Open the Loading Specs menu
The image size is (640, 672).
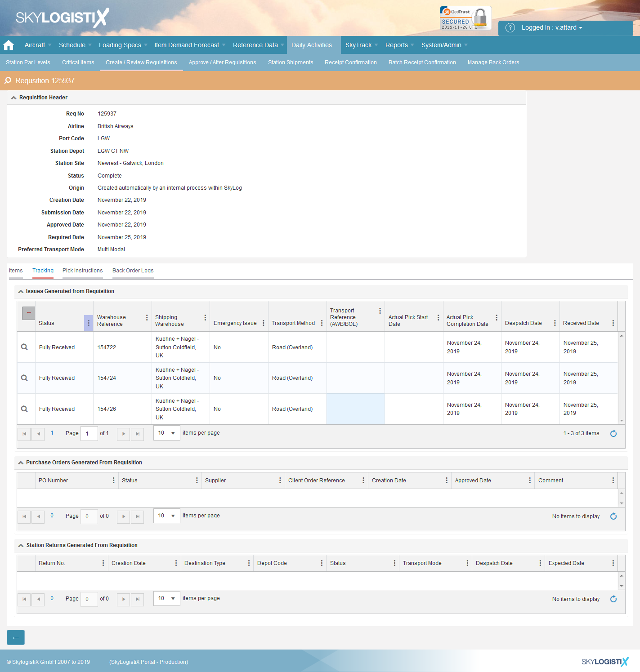tap(123, 45)
